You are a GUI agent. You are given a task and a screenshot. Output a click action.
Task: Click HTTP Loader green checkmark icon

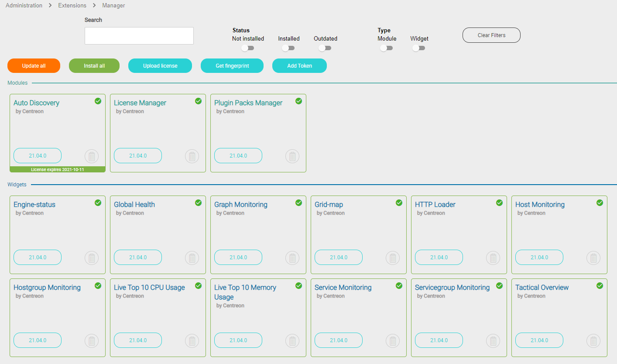click(x=499, y=203)
